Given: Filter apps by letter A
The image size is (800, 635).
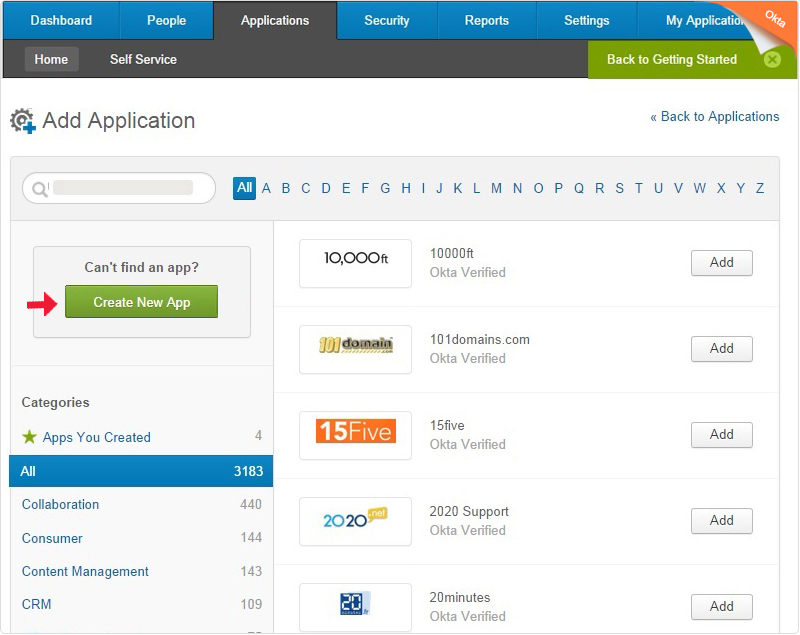Looking at the screenshot, I should pyautogui.click(x=266, y=189).
